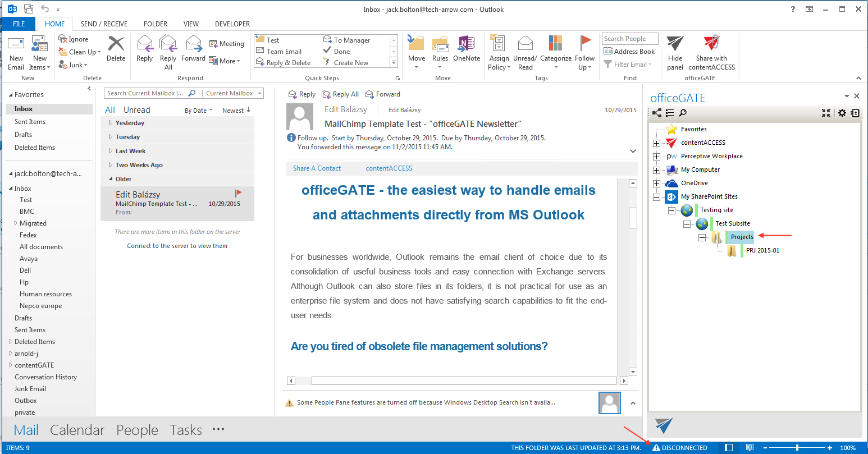Click the Follow Up flag button
Viewport: 868px width, 454px height.
[x=584, y=53]
